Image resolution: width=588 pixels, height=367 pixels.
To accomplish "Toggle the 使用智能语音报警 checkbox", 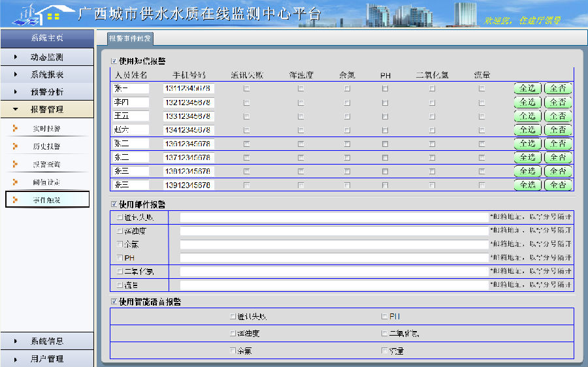I will click(x=114, y=302).
